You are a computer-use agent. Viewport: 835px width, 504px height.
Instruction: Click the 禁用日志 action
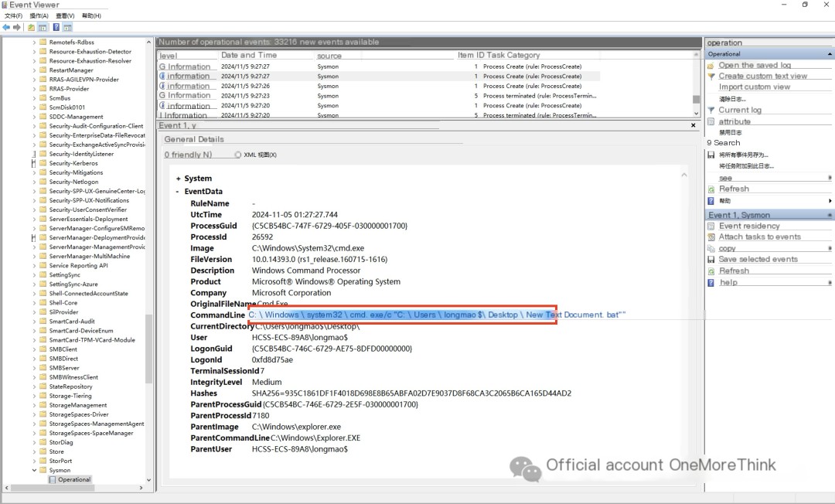[x=730, y=132]
